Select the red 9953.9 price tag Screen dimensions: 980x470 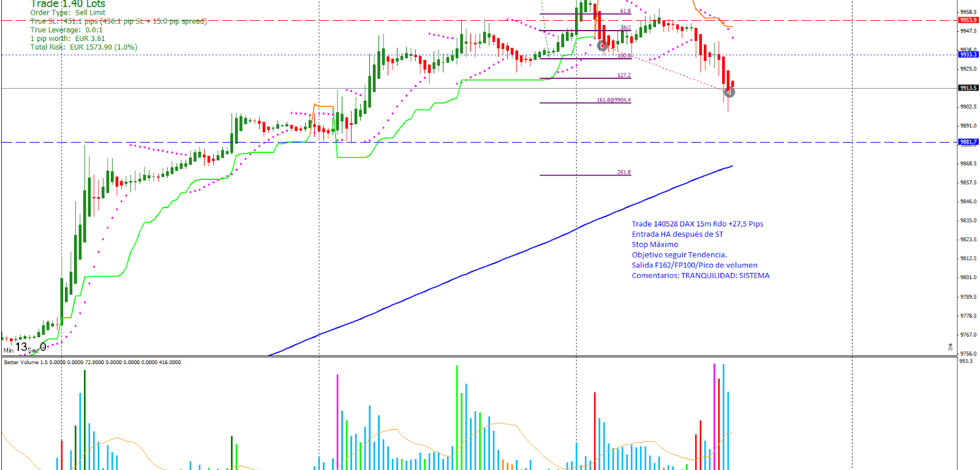click(968, 20)
